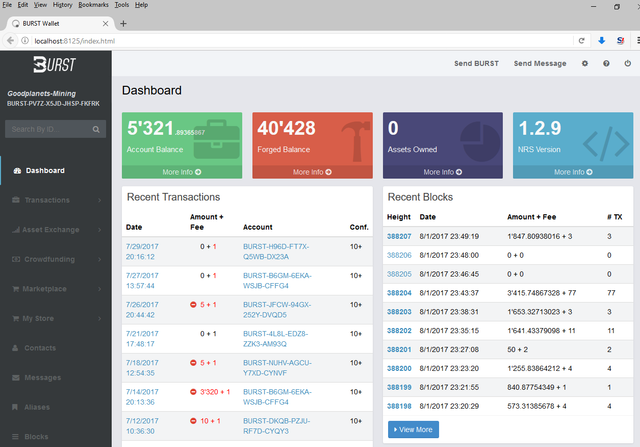
Task: Click the Search By ID input field
Action: [x=49, y=129]
